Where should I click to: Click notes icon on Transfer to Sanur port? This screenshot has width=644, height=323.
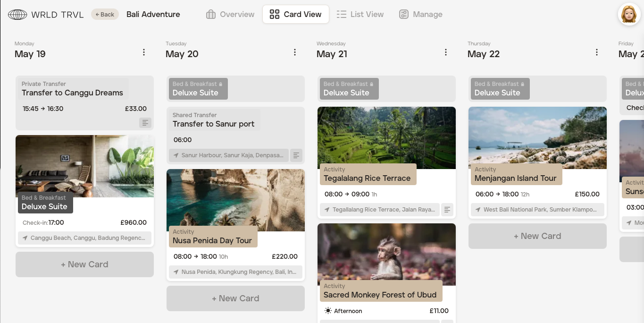coord(296,155)
